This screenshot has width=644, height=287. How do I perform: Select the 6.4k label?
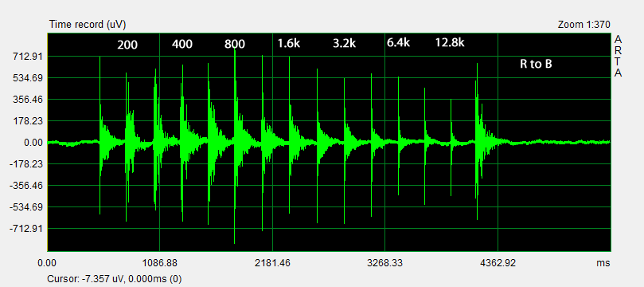(398, 42)
